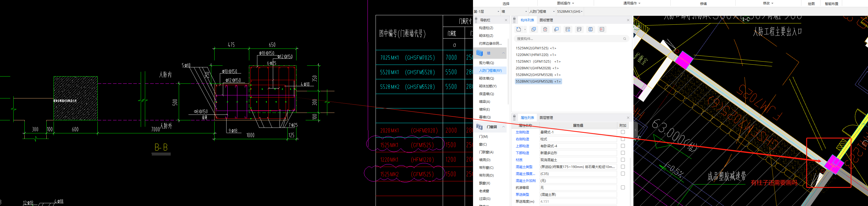
Task: Click the extract component icon with pencil
Action: tap(579, 29)
